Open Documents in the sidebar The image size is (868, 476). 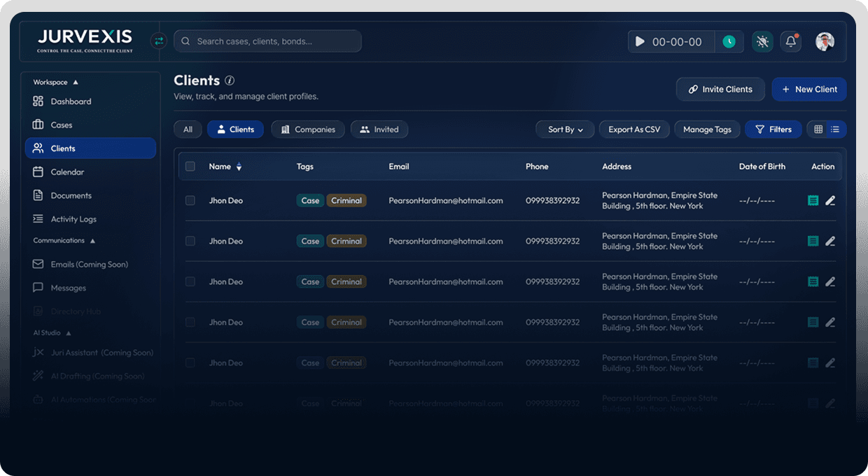click(x=90, y=196)
